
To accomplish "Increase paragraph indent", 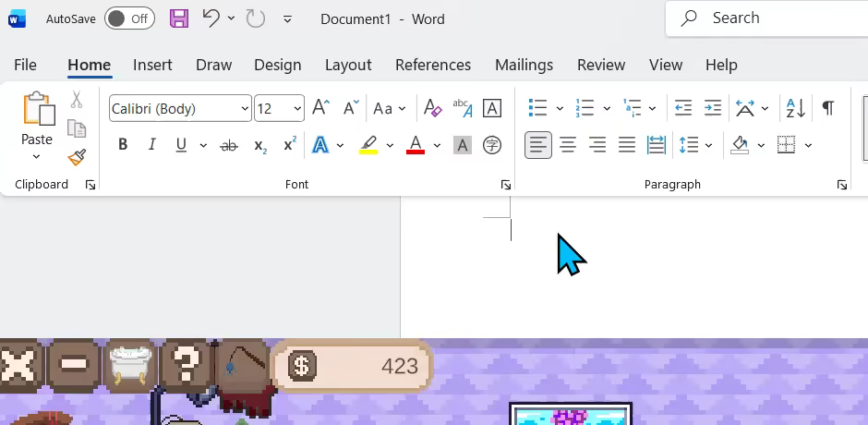I will (x=713, y=107).
